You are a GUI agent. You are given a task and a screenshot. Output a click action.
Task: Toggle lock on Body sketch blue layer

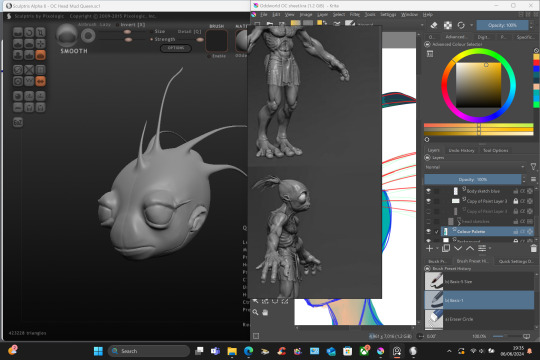tap(516, 191)
